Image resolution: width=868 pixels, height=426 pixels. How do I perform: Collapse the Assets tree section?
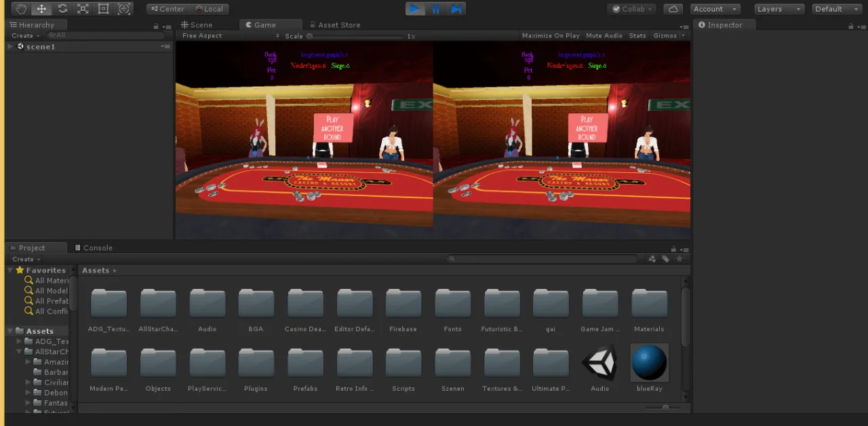click(10, 331)
